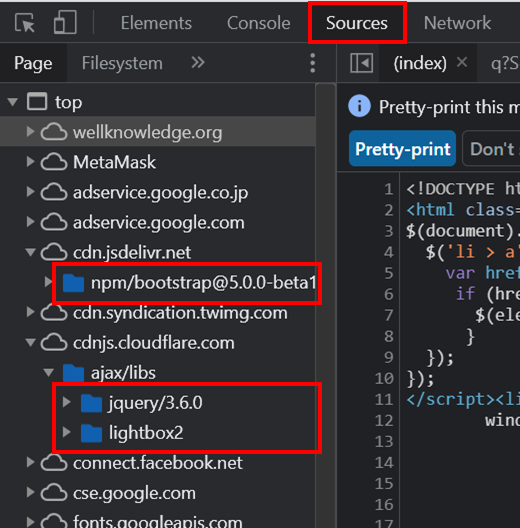Expand connect.facebook.net domain
Viewport: 520px width, 528px height.
[30, 462]
